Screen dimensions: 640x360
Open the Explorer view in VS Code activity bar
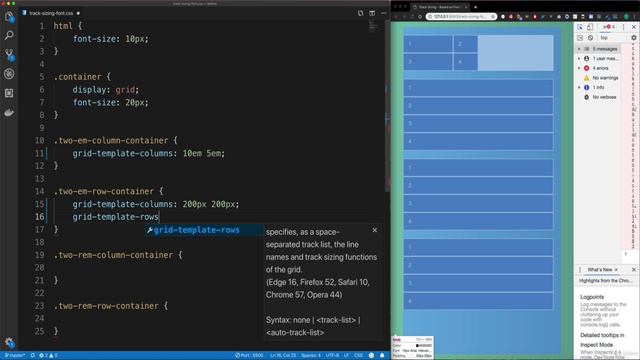pyautogui.click(x=9, y=17)
